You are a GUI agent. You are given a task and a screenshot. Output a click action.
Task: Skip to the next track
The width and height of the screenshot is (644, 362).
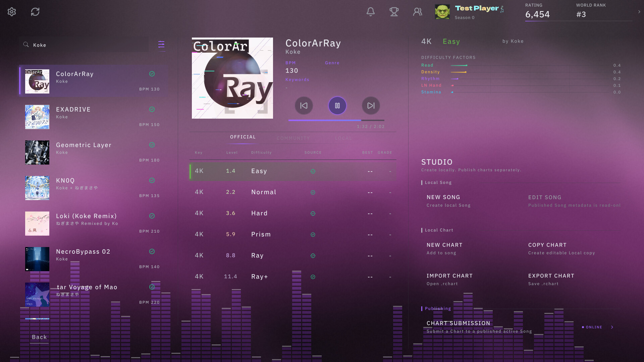click(371, 106)
